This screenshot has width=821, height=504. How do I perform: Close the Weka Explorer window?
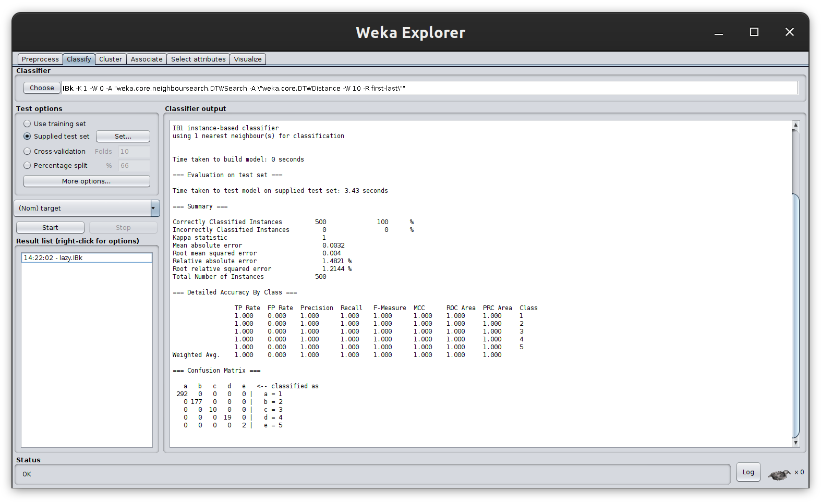[x=790, y=32]
